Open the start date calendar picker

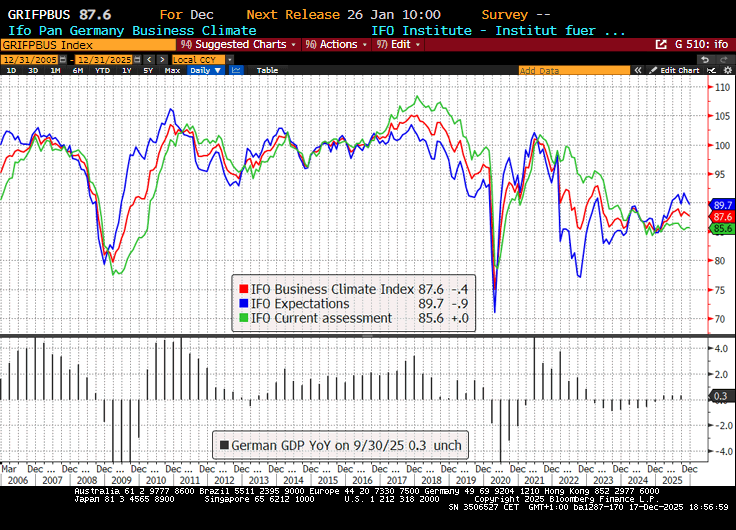click(64, 59)
